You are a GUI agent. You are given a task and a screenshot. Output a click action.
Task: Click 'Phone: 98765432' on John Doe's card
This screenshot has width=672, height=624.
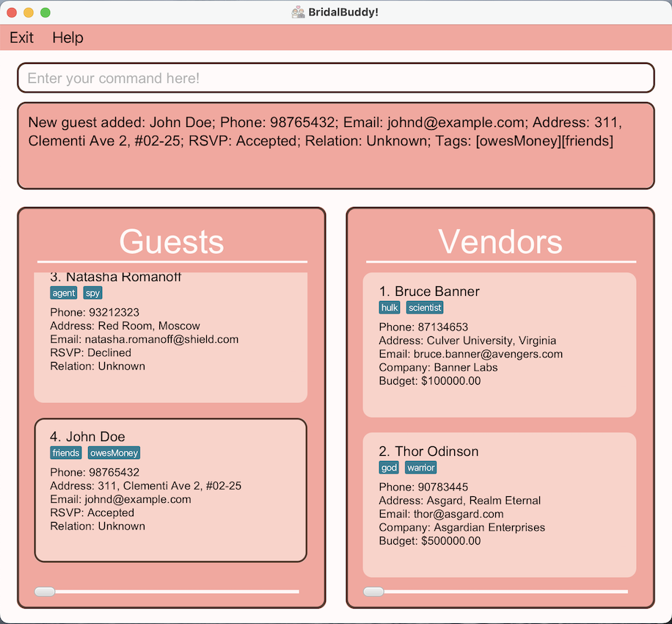95,472
